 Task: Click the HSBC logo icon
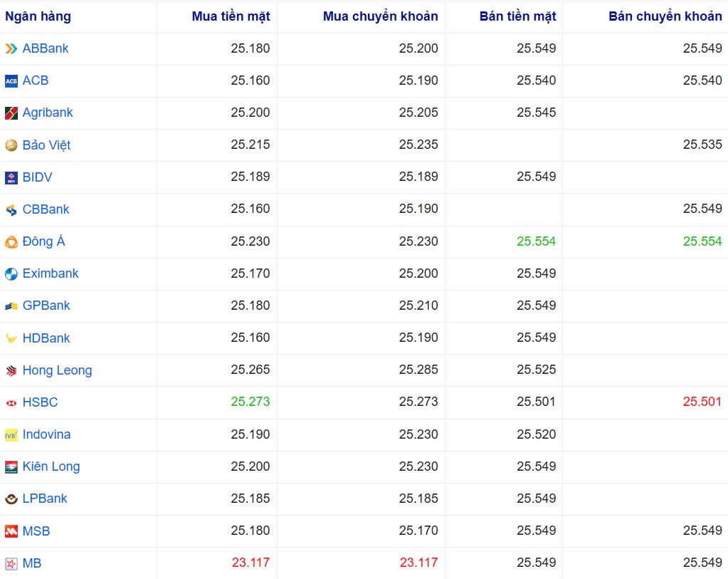[x=11, y=402]
